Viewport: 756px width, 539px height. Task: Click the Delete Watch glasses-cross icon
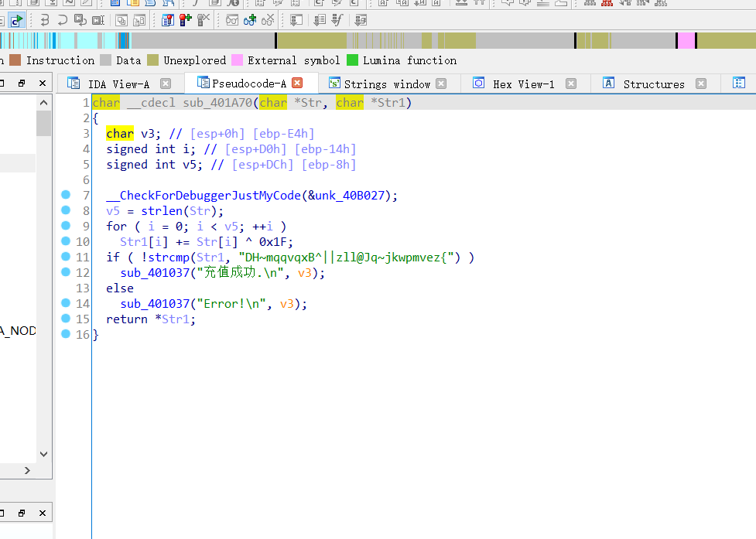(x=268, y=20)
